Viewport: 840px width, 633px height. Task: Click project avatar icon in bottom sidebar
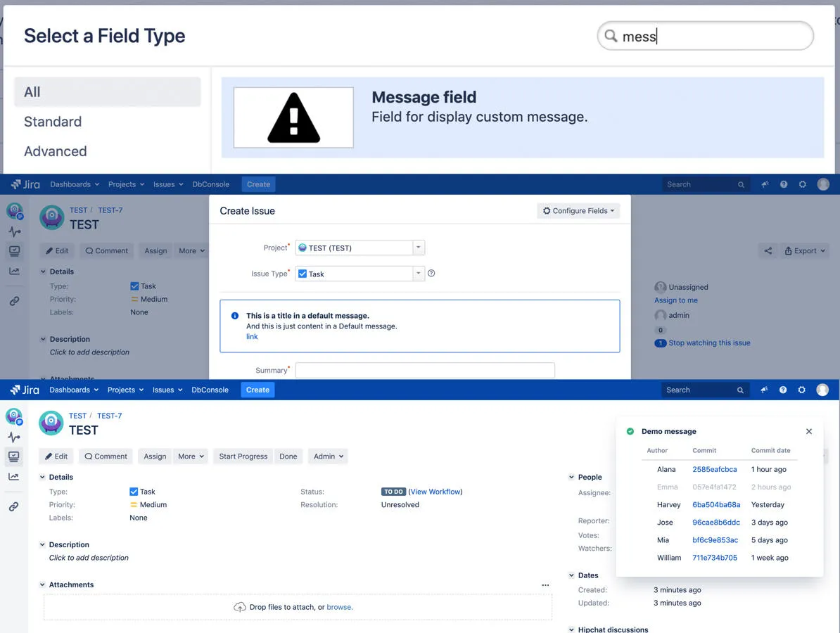(x=14, y=416)
